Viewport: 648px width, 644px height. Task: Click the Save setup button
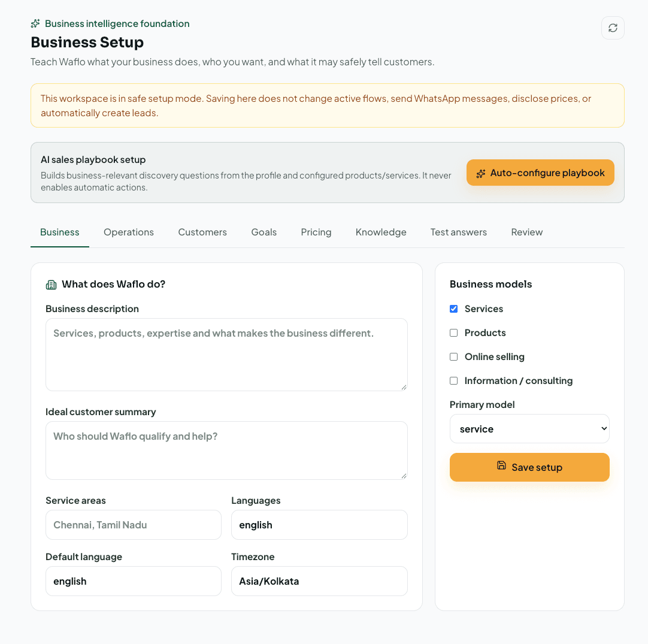point(529,467)
